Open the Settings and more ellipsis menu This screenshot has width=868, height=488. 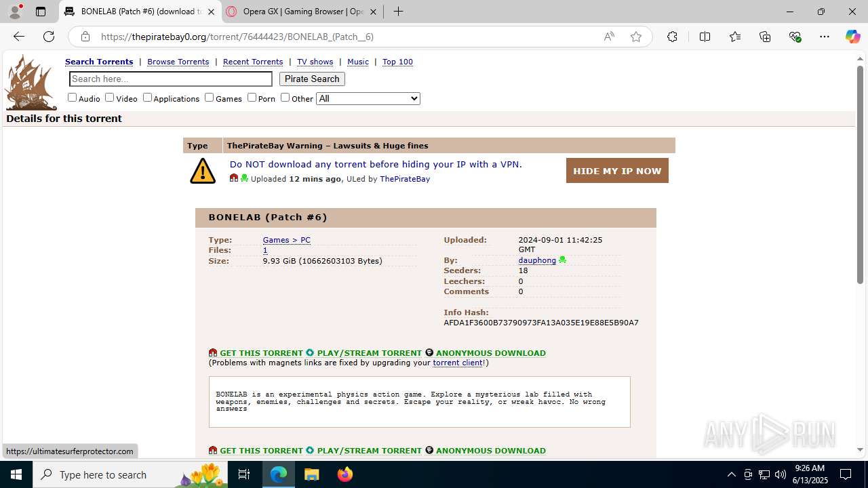[x=825, y=37]
